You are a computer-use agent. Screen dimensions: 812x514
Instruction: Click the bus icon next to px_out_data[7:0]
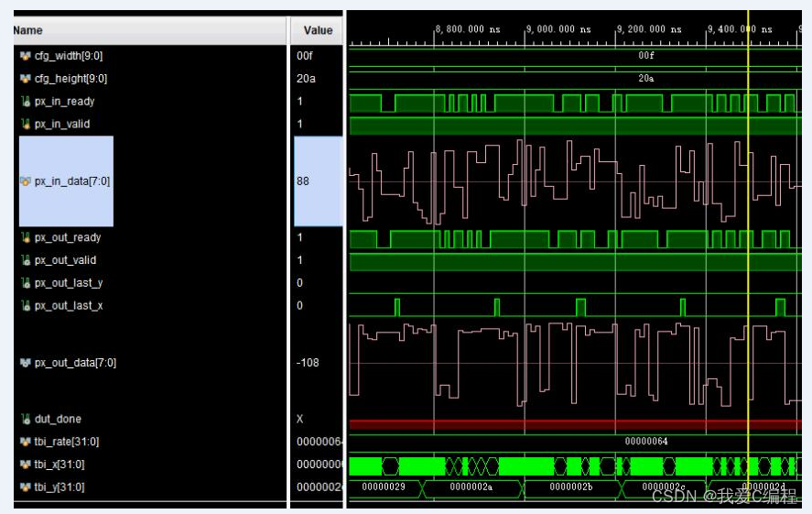[x=25, y=363]
